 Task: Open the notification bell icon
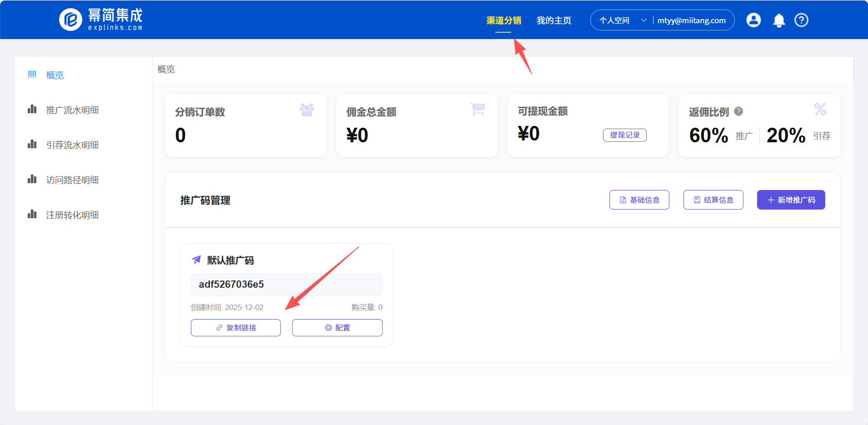tap(778, 20)
